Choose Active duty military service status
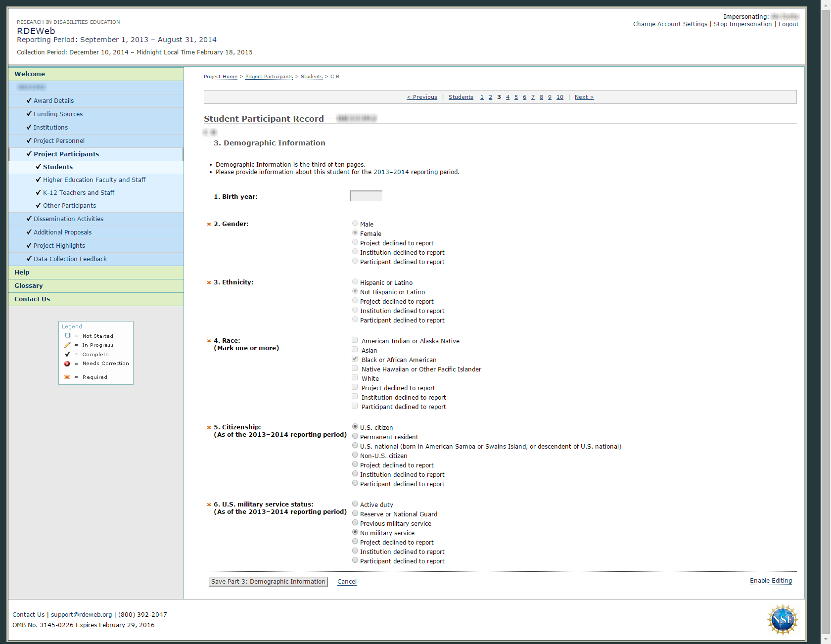The height and width of the screenshot is (644, 831). 355,504
